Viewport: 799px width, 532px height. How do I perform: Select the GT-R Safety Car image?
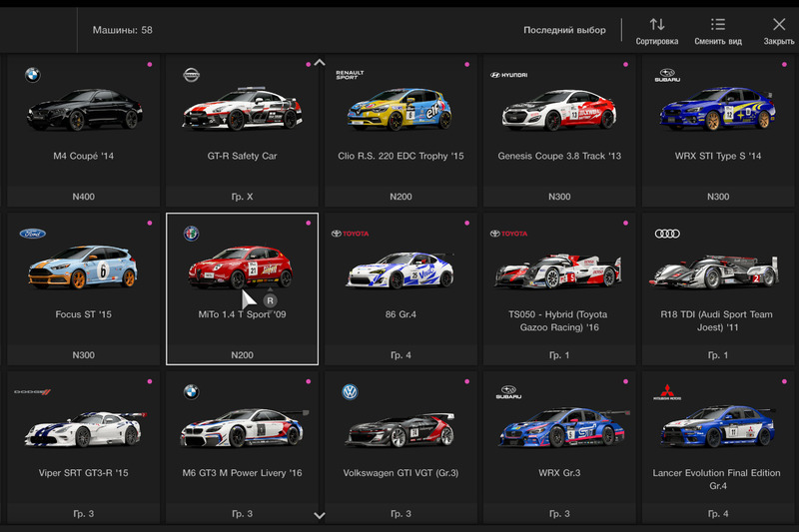pyautogui.click(x=243, y=108)
